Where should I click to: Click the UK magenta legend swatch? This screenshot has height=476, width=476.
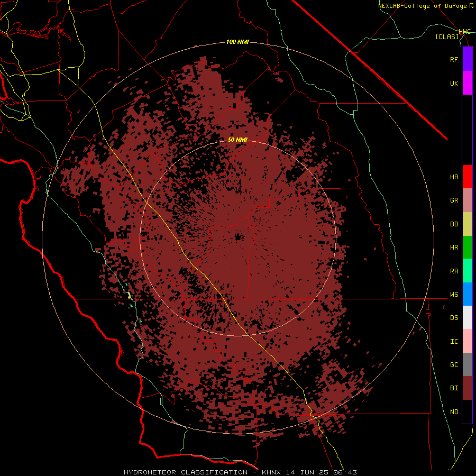[x=467, y=83]
